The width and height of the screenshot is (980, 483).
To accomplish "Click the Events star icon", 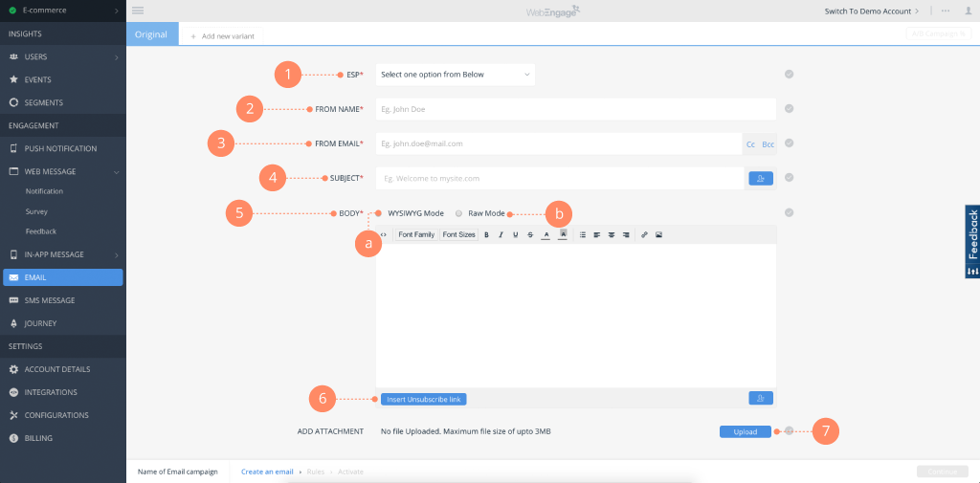I will [13, 80].
